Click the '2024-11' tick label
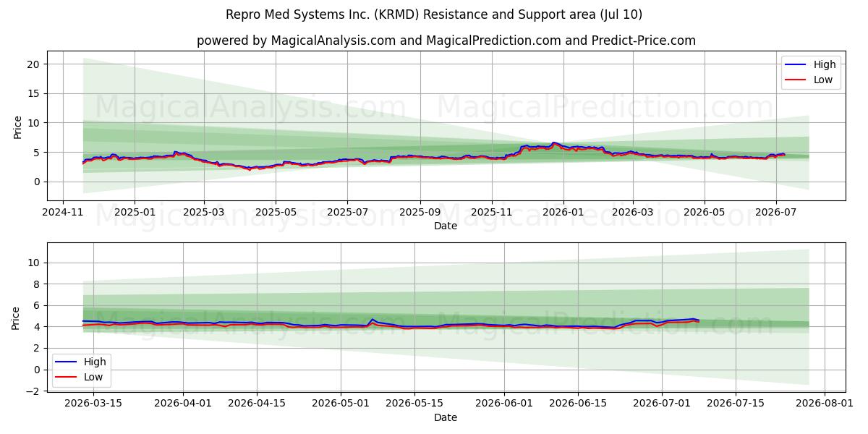Image resolution: width=868 pixels, height=434 pixels. click(x=63, y=212)
